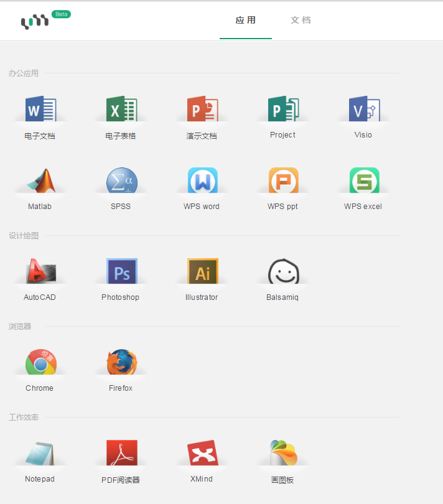Open the XMind app icon
The width and height of the screenshot is (443, 504).
(x=203, y=452)
